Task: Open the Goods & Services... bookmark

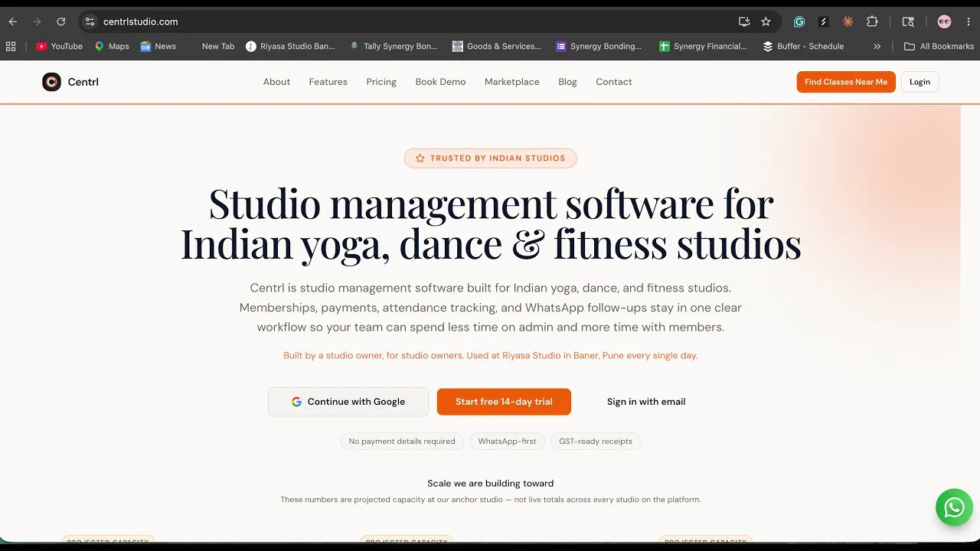Action: pos(497,46)
